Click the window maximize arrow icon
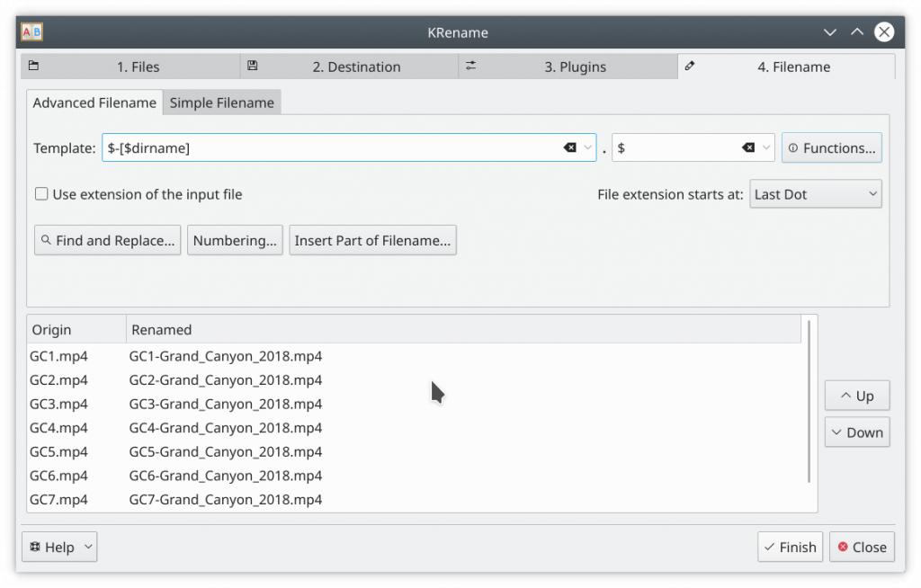The image size is (921, 588). click(856, 32)
